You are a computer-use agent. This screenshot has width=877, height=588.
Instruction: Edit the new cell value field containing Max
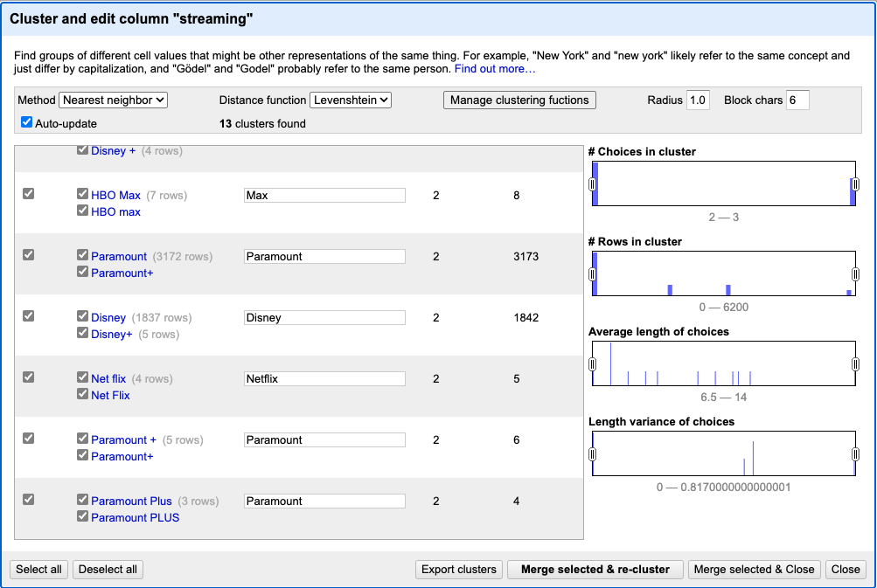click(324, 195)
